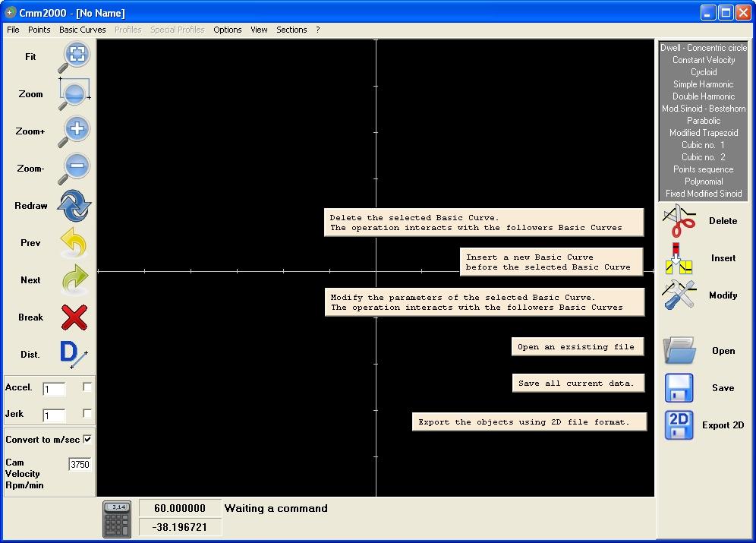Image resolution: width=756 pixels, height=543 pixels.
Task: Click the red Break X icon
Action: click(74, 317)
